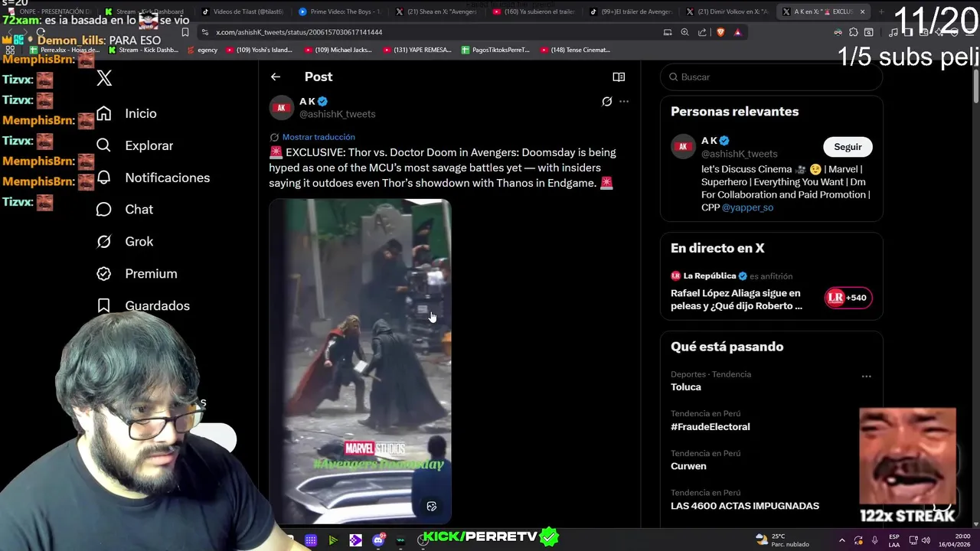This screenshot has width=980, height=551.
Task: Click the page vertical scrollbar
Action: tap(975, 84)
